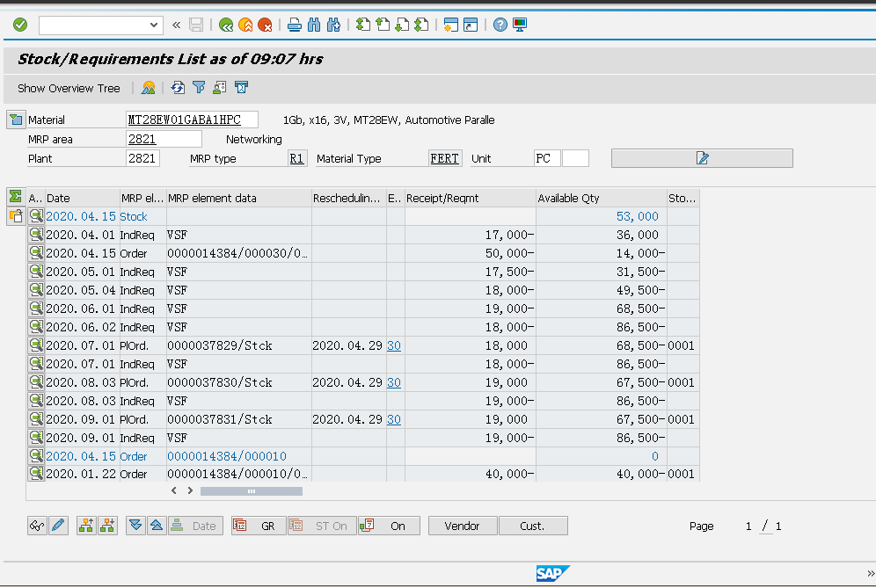The height and width of the screenshot is (588, 876).
Task: Open the Find search icon
Action: [313, 25]
